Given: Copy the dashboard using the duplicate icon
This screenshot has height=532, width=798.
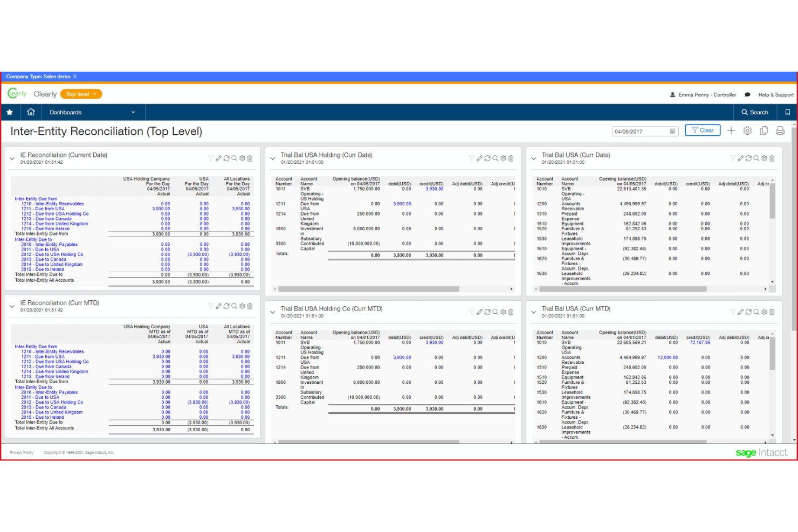Looking at the screenshot, I should (763, 130).
